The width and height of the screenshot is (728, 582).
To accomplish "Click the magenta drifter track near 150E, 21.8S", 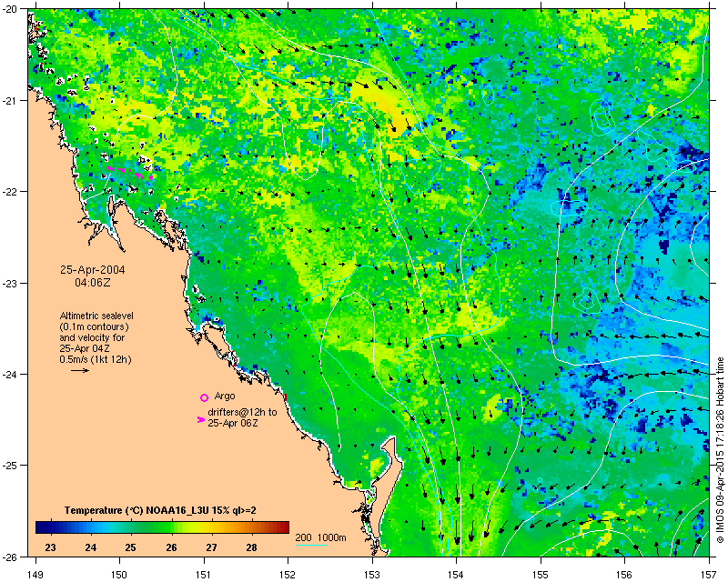I will pos(130,172).
